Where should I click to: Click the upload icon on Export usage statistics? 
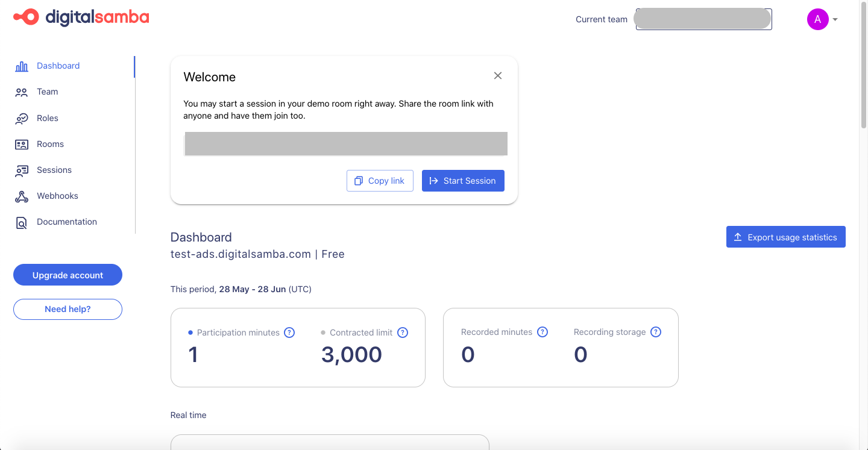pos(738,236)
